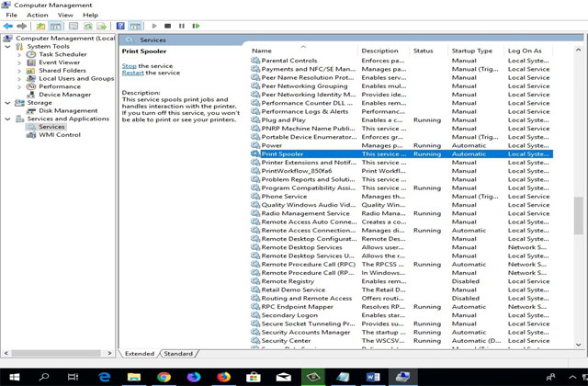Click the Back arrow in toolbar

[x=8, y=26]
